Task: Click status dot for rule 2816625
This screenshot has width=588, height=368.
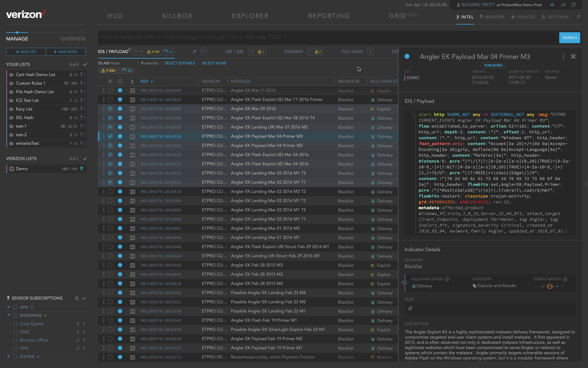Action: pyautogui.click(x=120, y=100)
